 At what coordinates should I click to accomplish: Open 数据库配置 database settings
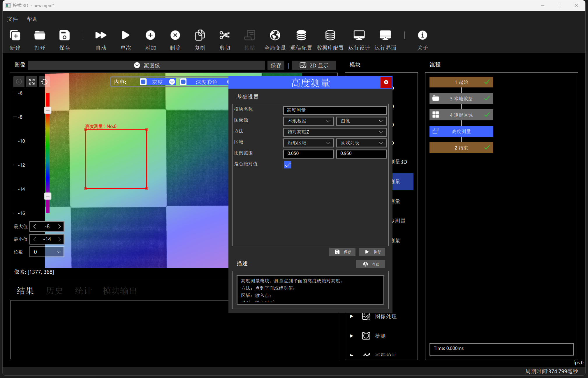click(x=330, y=36)
